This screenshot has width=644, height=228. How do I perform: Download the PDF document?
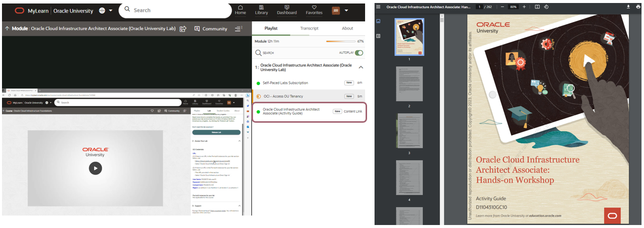628,6
